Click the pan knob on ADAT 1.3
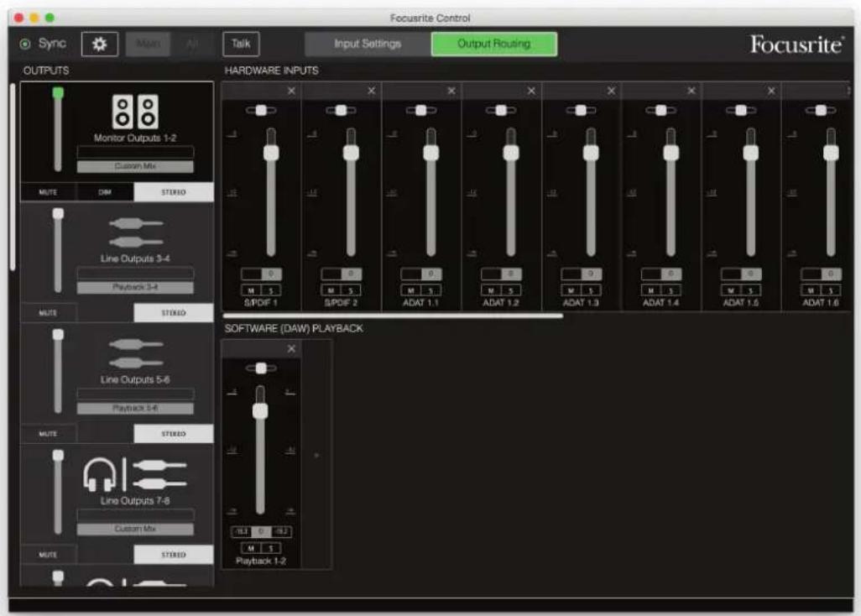This screenshot has height=616, width=861. tap(581, 110)
